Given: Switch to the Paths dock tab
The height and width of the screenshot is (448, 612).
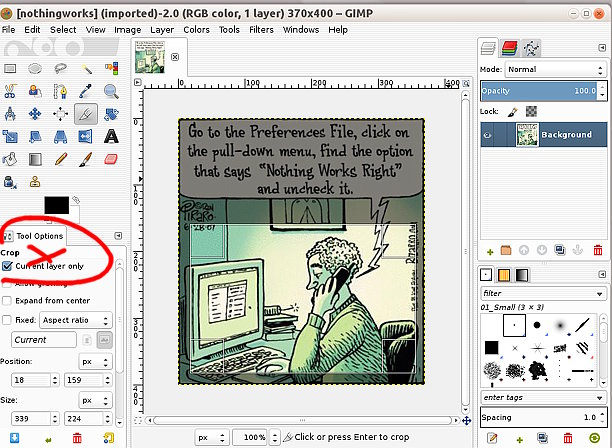Looking at the screenshot, I should (x=531, y=48).
